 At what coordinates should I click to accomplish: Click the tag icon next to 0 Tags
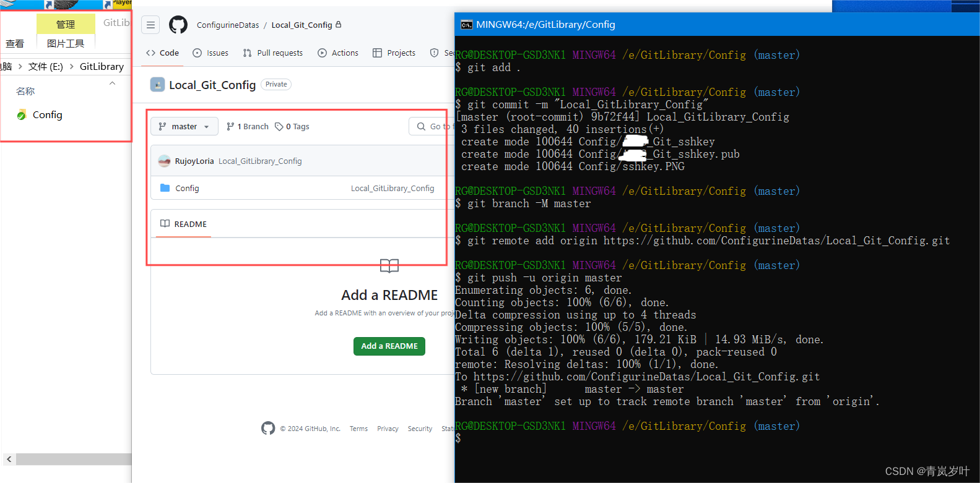pos(279,127)
